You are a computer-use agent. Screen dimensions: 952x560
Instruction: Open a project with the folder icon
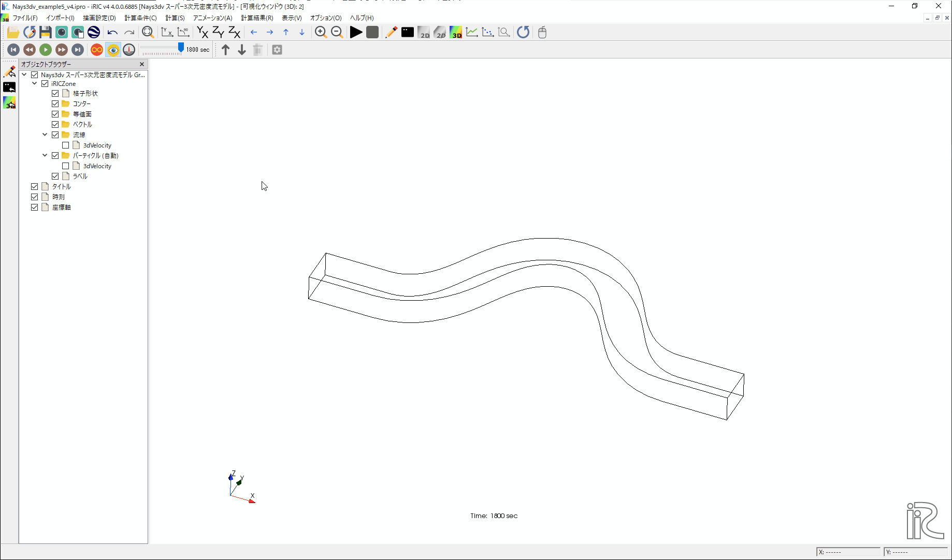13,32
